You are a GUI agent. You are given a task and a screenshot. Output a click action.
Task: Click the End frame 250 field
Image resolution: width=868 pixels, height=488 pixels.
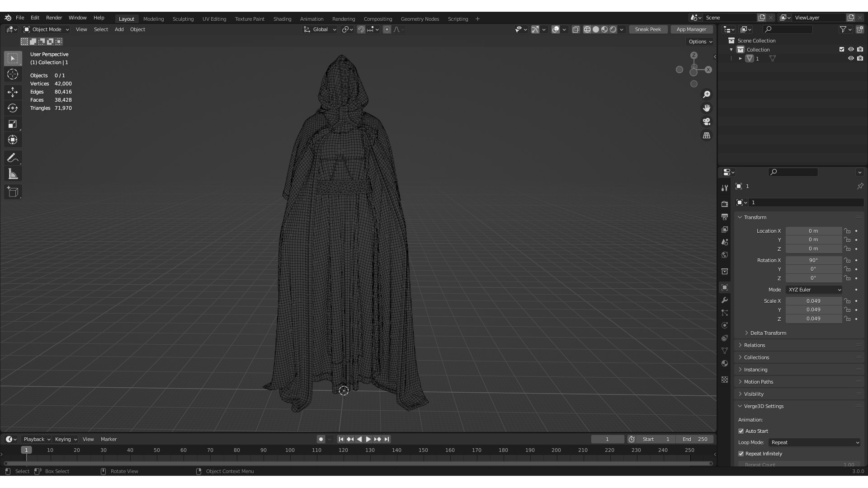click(695, 439)
